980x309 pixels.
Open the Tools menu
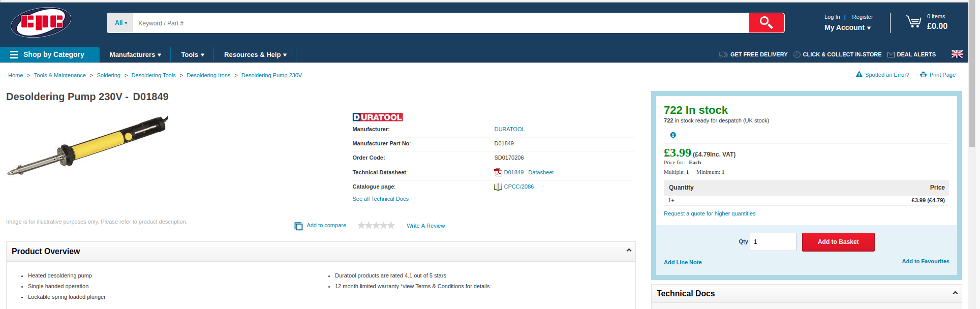[x=193, y=54]
